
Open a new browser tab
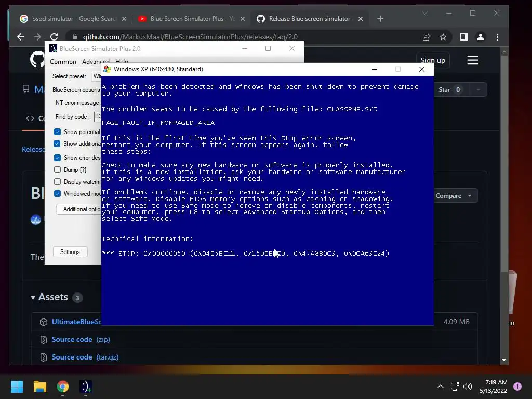[380, 19]
